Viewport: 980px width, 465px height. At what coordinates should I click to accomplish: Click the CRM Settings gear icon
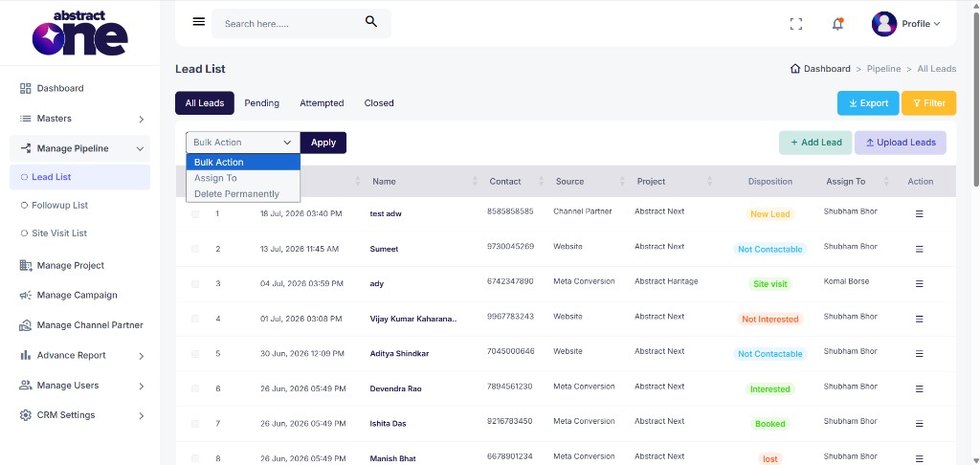(x=26, y=415)
